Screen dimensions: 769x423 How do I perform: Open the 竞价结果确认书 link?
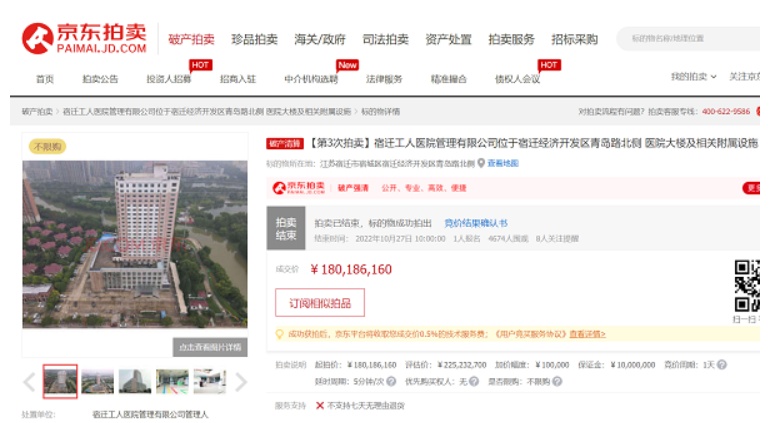[475, 223]
